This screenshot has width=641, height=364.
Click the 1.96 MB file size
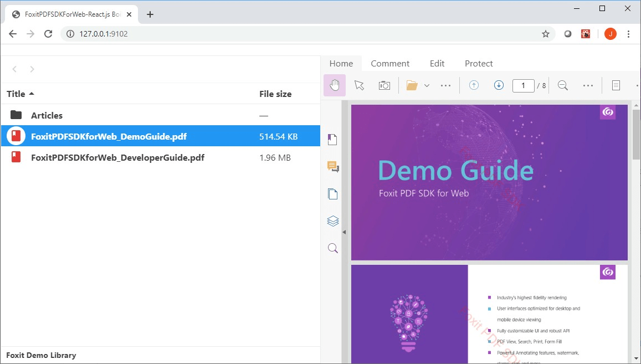click(275, 157)
